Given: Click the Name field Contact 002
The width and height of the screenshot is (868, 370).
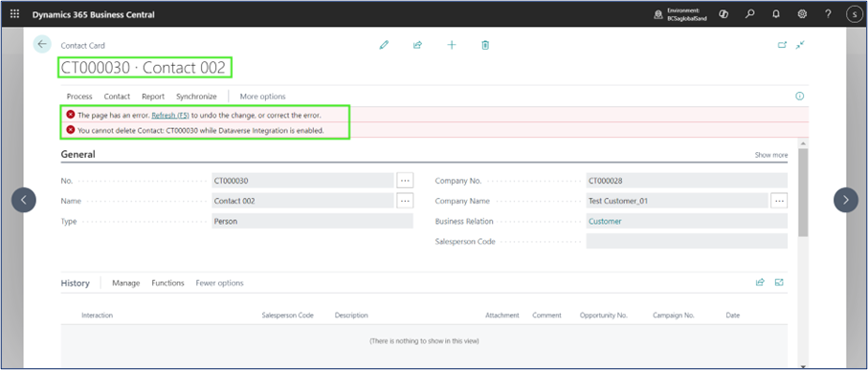Looking at the screenshot, I should 302,201.
